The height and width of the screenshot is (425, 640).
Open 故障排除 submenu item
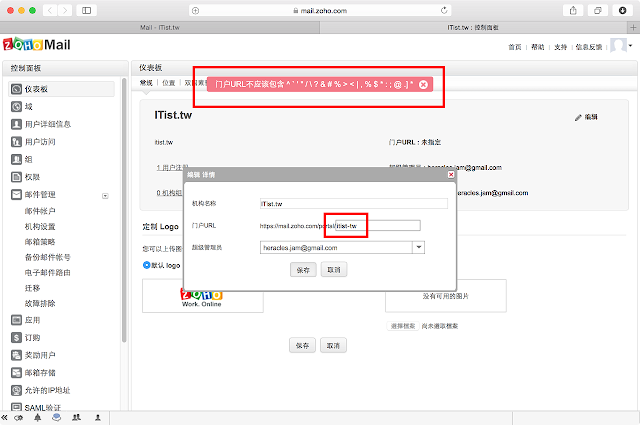pyautogui.click(x=40, y=303)
